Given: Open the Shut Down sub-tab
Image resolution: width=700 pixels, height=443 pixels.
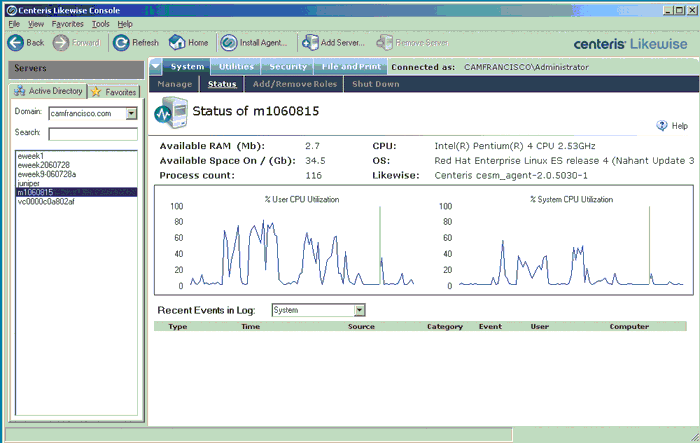Looking at the screenshot, I should [x=375, y=84].
